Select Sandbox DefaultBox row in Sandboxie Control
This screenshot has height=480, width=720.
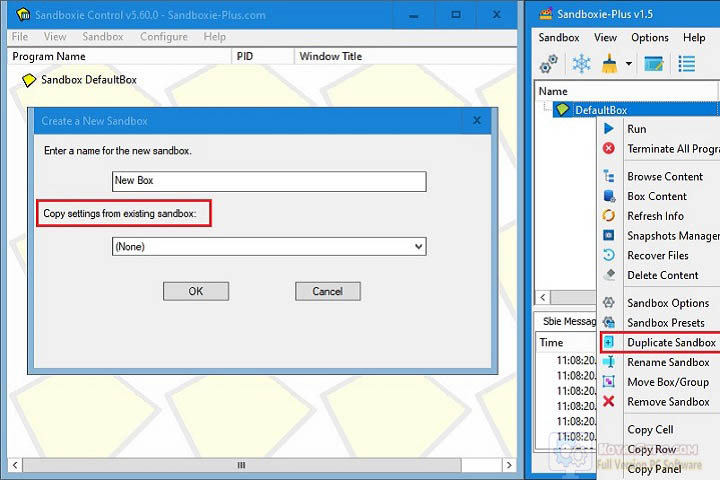pyautogui.click(x=89, y=80)
